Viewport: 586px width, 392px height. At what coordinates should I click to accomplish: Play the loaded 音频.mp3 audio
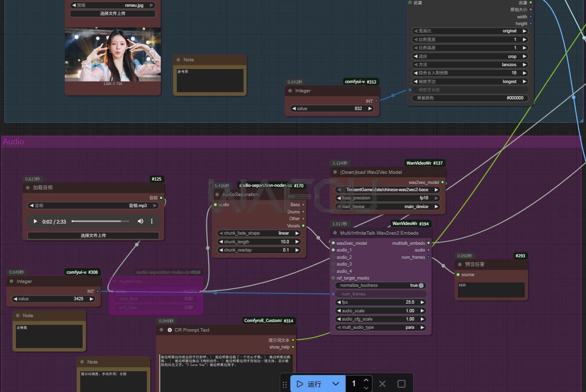point(35,222)
